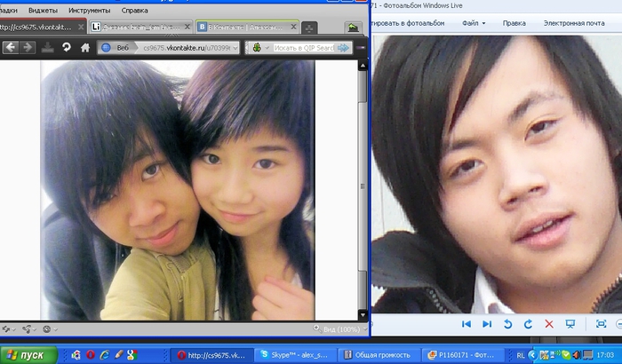Click add to photo album button in Photo Gallery
Image resolution: width=622 pixels, height=364 pixels.
(408, 23)
